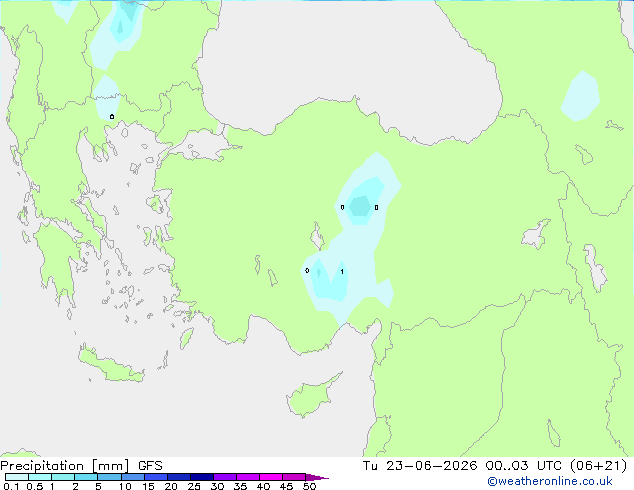Click the '1' rainfall value on the map
Viewport: 634px width, 490px height.
point(342,271)
